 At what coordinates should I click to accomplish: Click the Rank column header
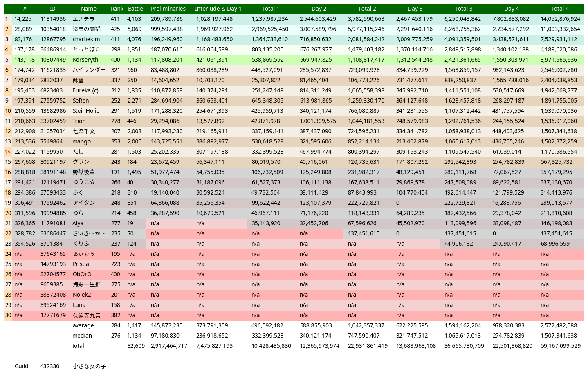point(117,9)
